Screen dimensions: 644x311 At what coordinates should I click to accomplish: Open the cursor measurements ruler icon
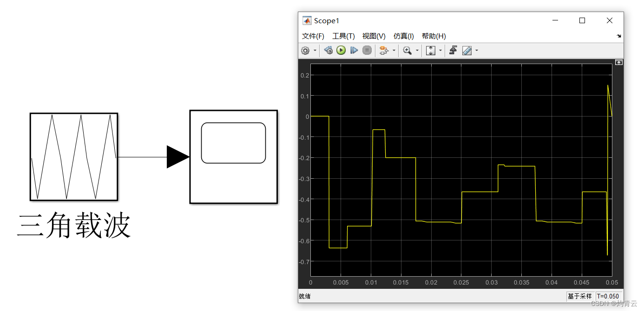click(x=467, y=51)
